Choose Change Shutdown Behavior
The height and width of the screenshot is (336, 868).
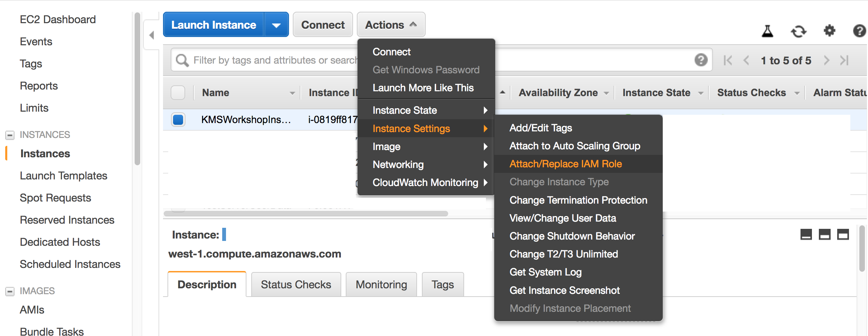coord(578,236)
